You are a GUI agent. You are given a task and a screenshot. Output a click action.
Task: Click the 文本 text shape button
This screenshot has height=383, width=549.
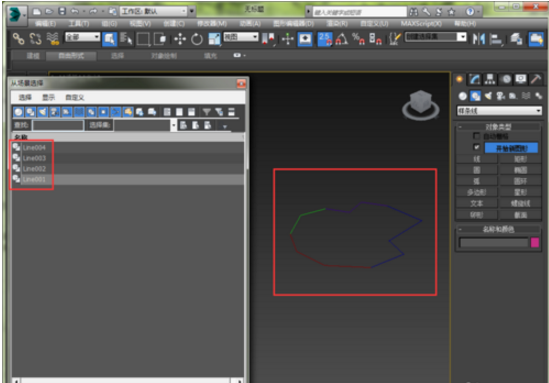477,203
